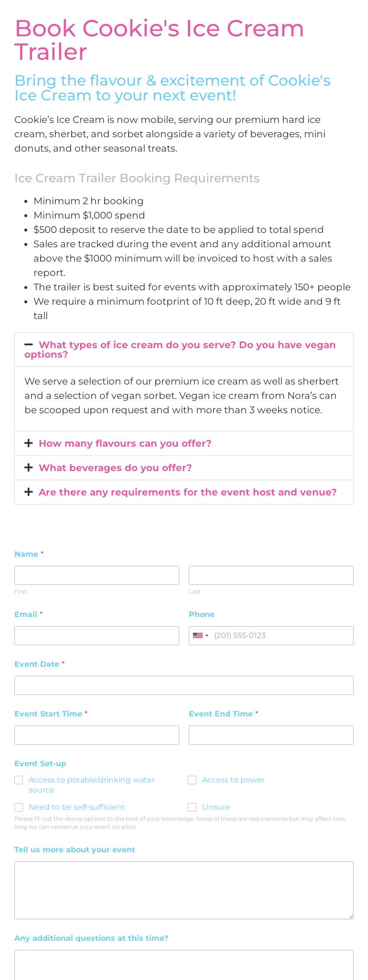Click plus icon beside host requirements question
This screenshot has width=368, height=980.
29,492
